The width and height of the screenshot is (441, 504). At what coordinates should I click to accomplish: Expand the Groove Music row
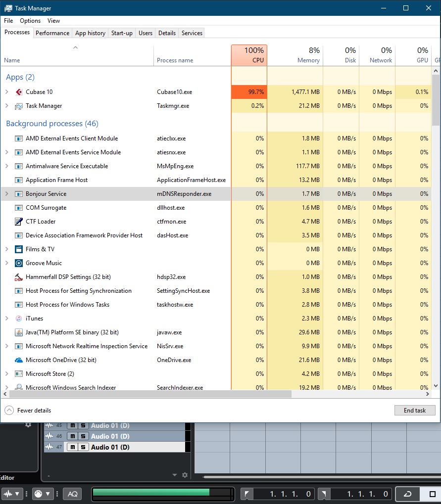[7, 263]
